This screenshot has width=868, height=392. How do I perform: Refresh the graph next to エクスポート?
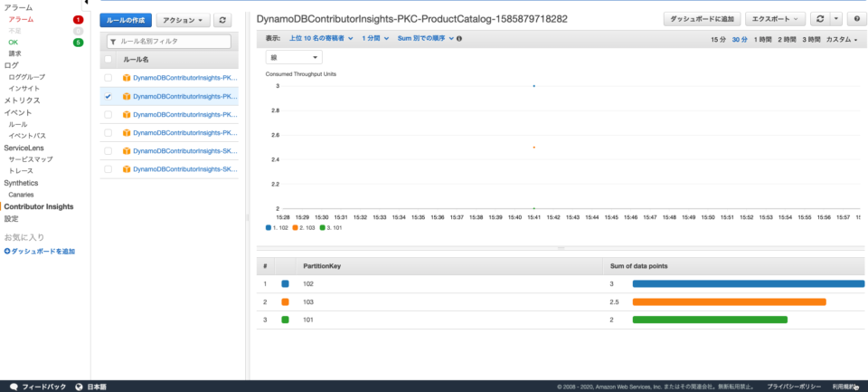(x=819, y=19)
